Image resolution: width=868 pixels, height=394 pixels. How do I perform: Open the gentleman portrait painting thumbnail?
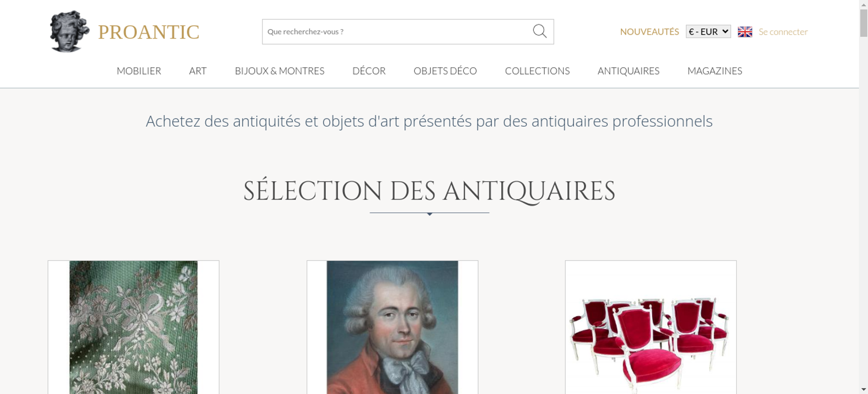(392, 327)
